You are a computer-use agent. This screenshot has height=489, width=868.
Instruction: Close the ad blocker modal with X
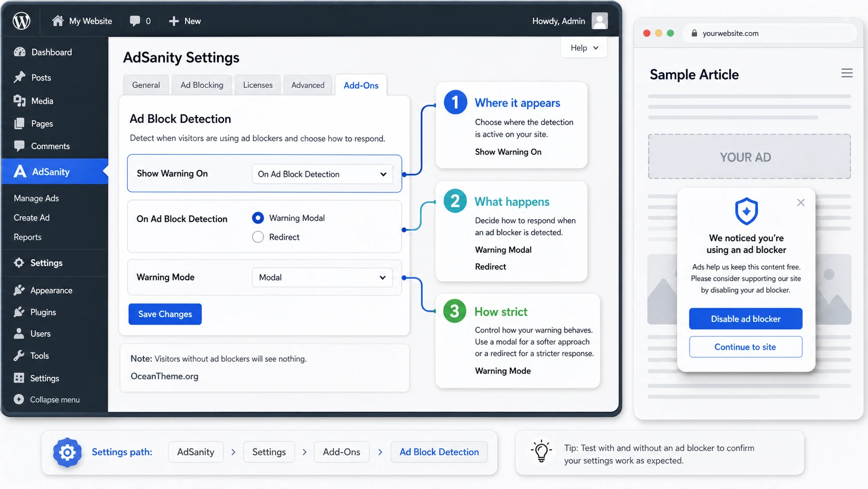(x=801, y=203)
